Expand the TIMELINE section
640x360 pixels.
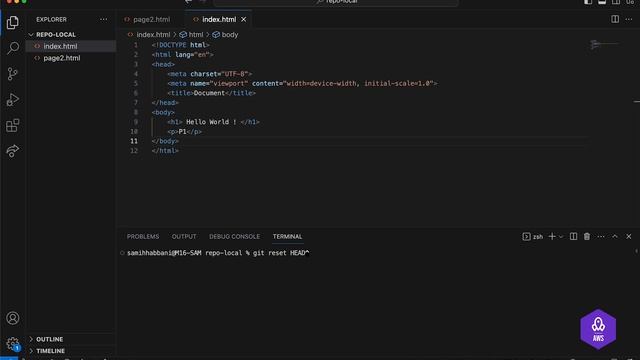[x=71, y=351]
